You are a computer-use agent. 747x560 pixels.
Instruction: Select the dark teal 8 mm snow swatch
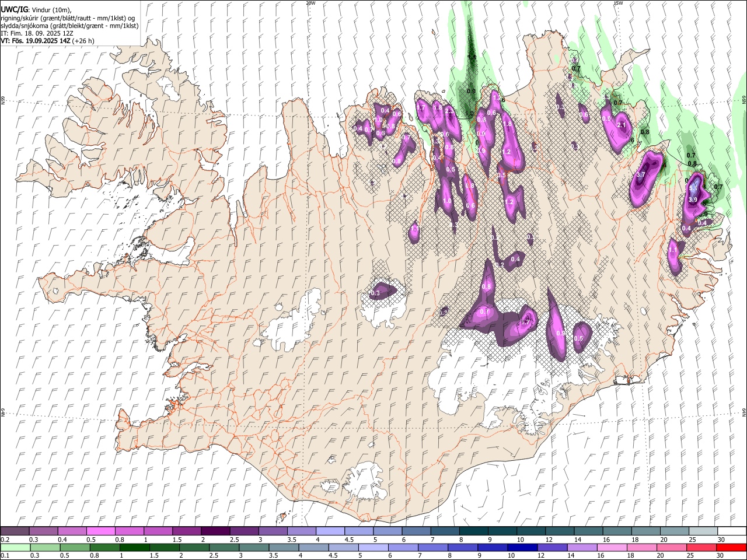click(x=473, y=531)
